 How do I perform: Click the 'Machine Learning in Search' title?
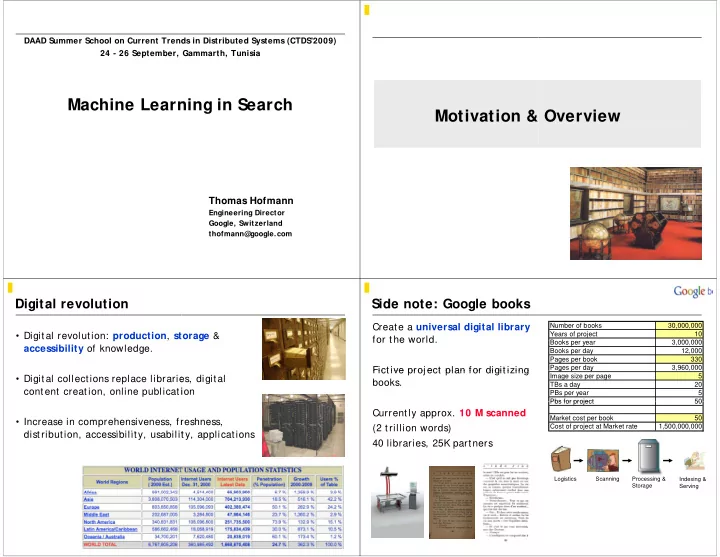(x=180, y=105)
